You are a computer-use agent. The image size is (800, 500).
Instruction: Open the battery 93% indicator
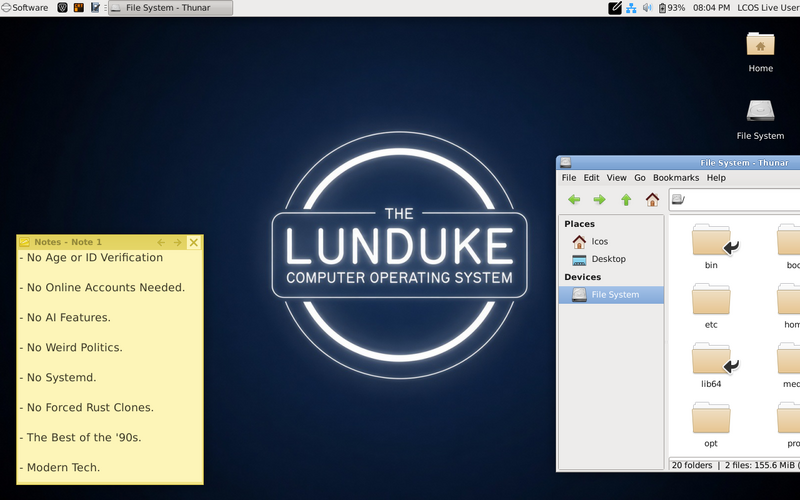671,8
